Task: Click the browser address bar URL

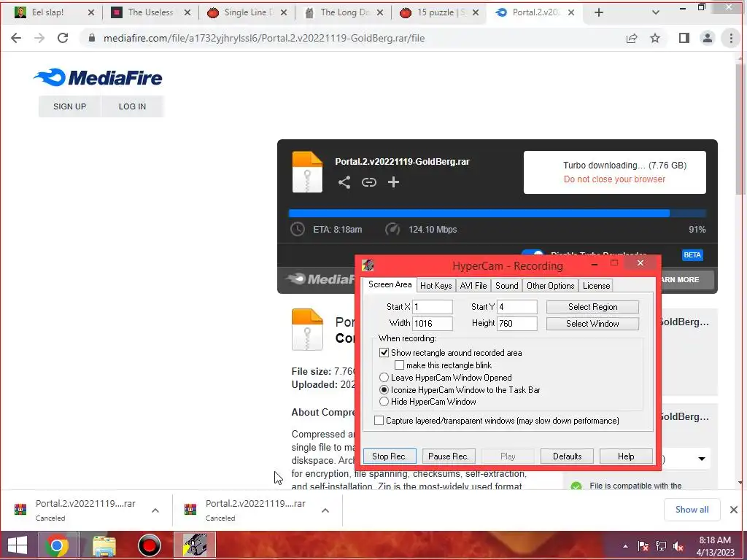Action: pyautogui.click(x=264, y=38)
